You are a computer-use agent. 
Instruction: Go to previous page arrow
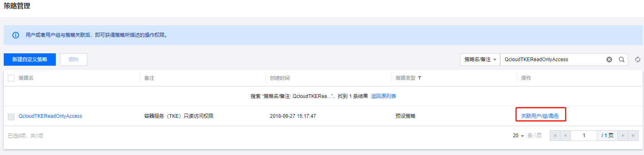(x=565, y=136)
